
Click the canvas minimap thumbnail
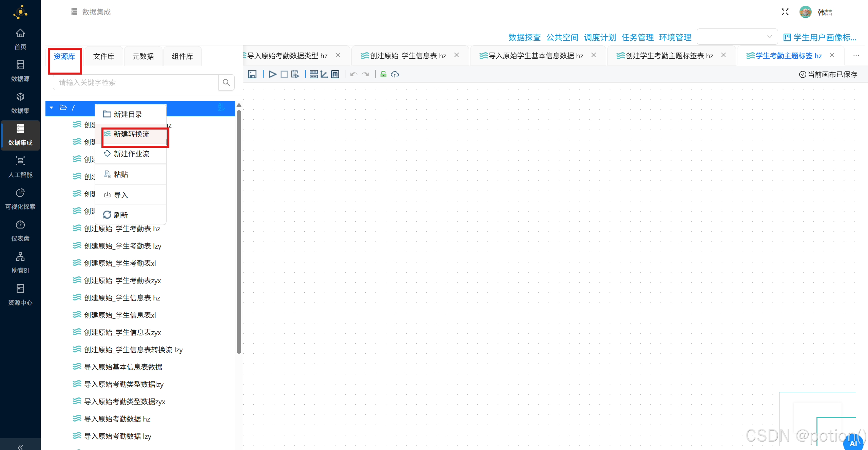(817, 419)
